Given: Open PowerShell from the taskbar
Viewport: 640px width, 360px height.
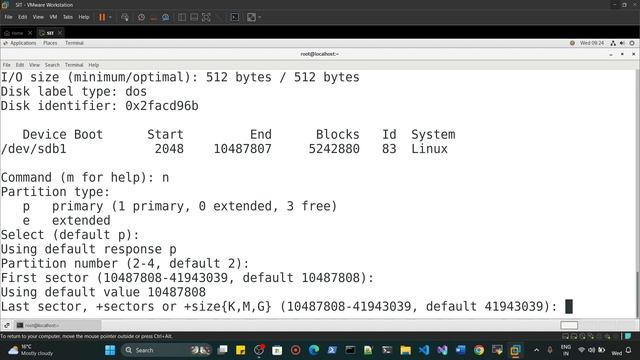Looking at the screenshot, I should pyautogui.click(x=332, y=350).
